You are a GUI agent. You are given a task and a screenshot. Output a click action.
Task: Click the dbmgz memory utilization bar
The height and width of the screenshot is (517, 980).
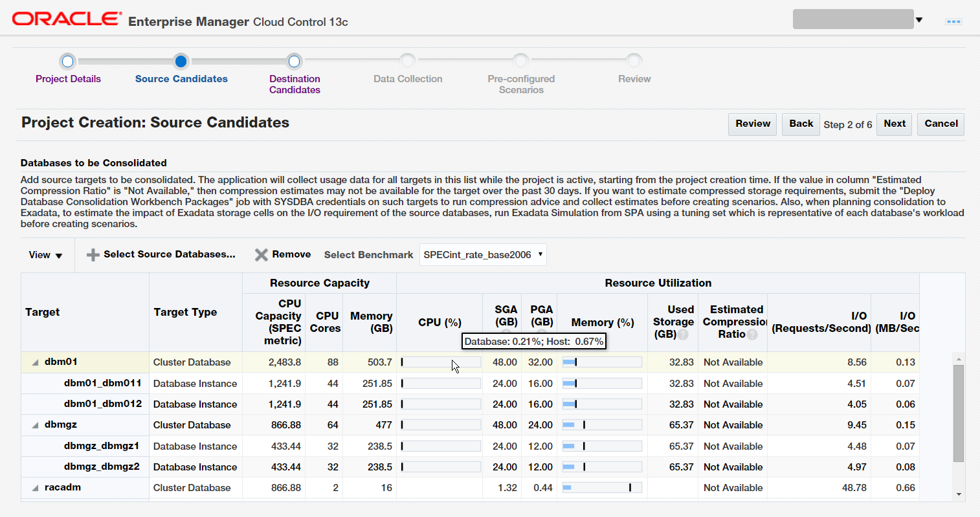[x=602, y=425]
